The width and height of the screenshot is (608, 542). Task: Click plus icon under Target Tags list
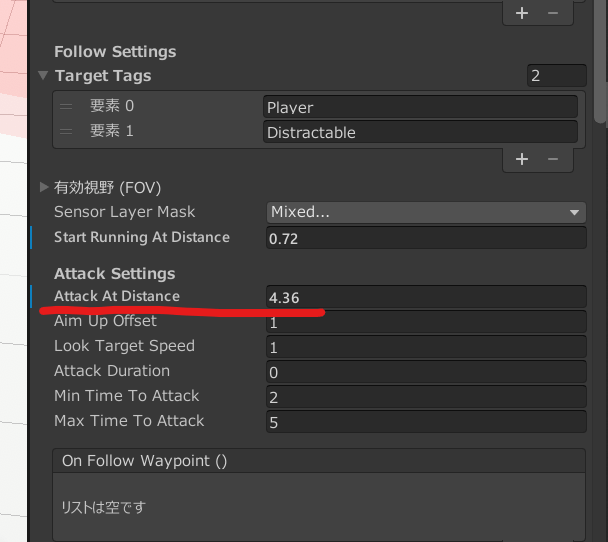[521, 159]
